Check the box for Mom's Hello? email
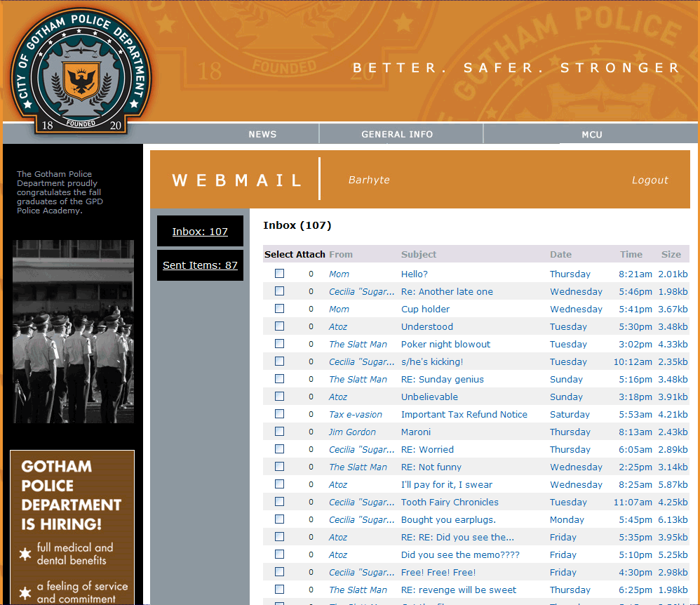700x605 pixels. tap(279, 274)
